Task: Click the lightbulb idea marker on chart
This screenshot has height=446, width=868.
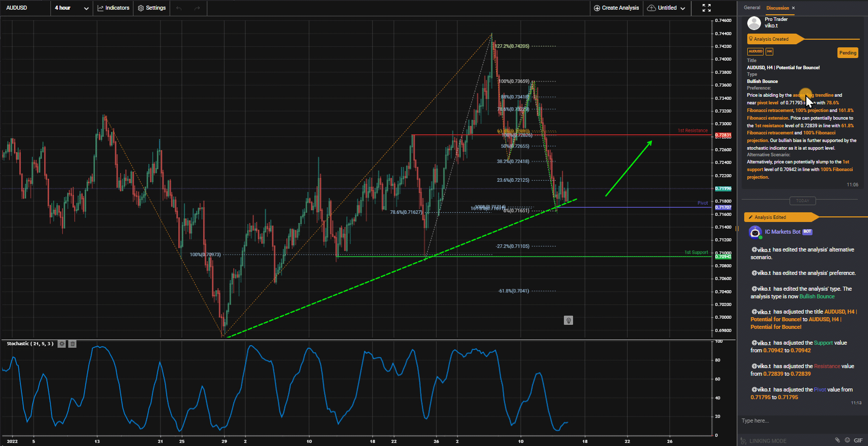Action: (x=568, y=320)
